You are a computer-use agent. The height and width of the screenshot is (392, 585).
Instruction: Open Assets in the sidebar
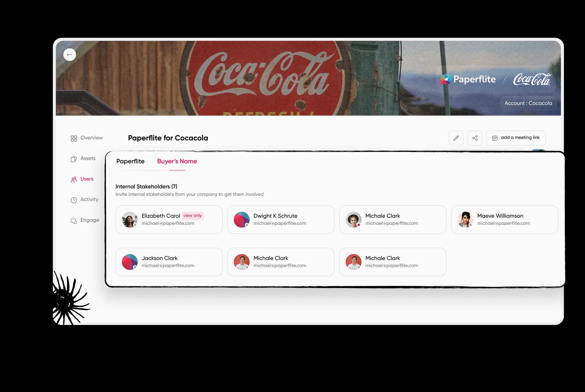pos(83,158)
